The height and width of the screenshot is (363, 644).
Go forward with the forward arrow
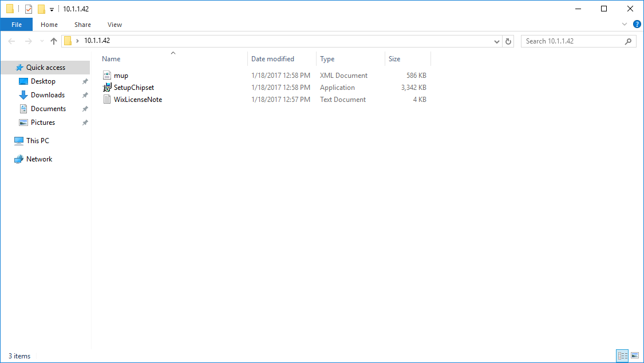pos(29,41)
